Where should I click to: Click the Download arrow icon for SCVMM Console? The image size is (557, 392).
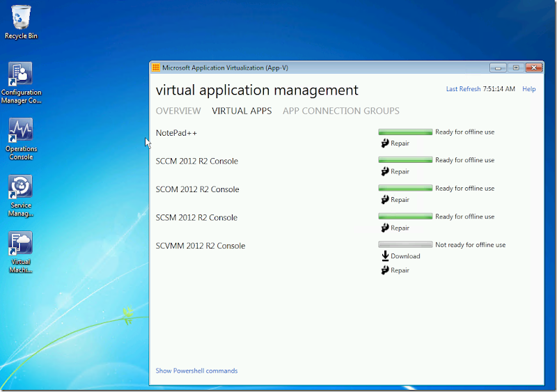[x=385, y=256]
